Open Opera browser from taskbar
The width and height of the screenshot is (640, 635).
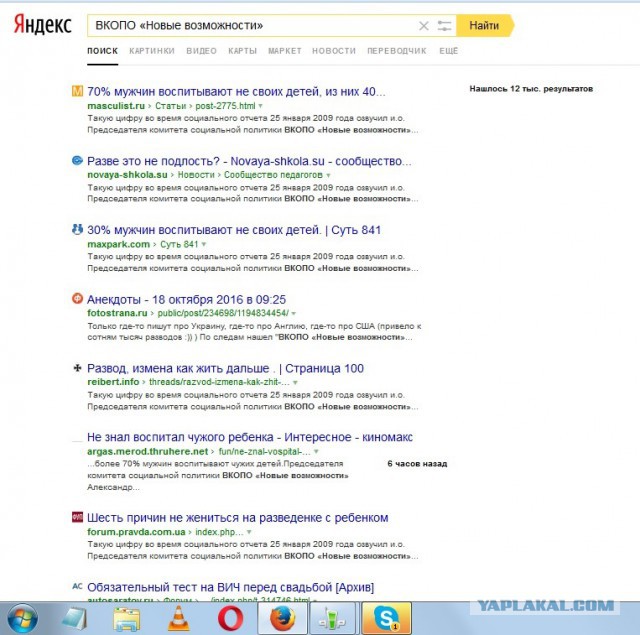(231, 619)
